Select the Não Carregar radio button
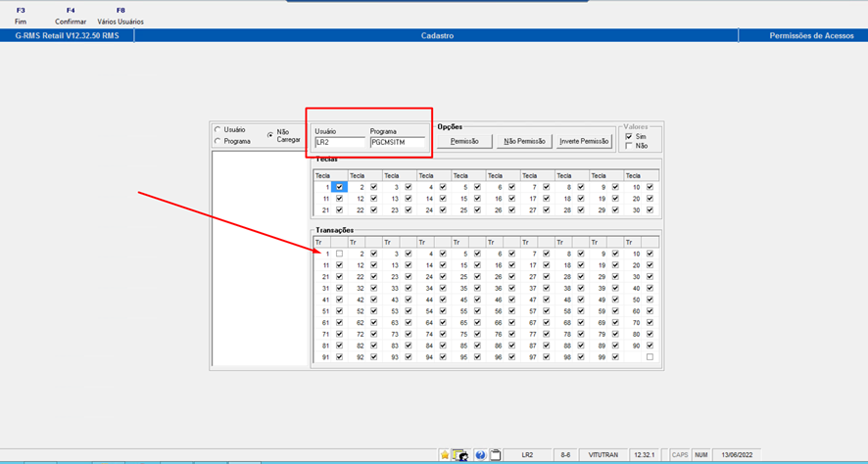 click(x=269, y=134)
